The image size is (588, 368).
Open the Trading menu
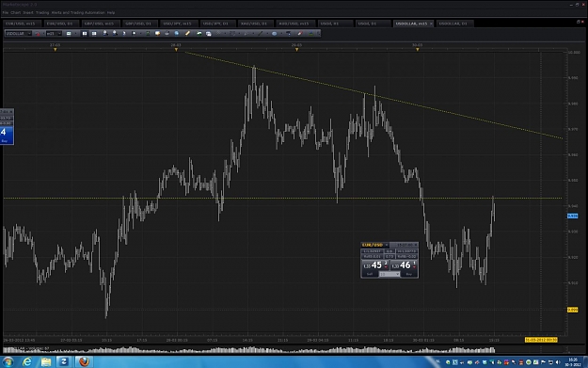click(x=42, y=13)
